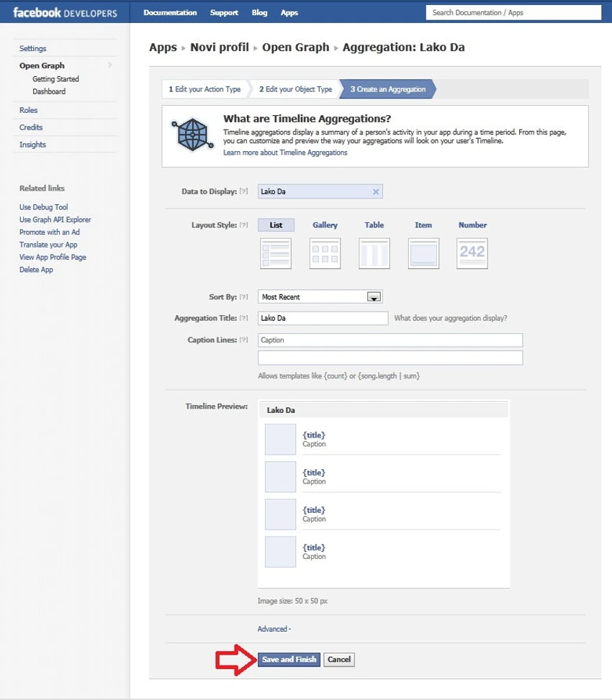Choose the Number 242 layout icon
Viewport: 612px width, 700px height.
(x=472, y=253)
